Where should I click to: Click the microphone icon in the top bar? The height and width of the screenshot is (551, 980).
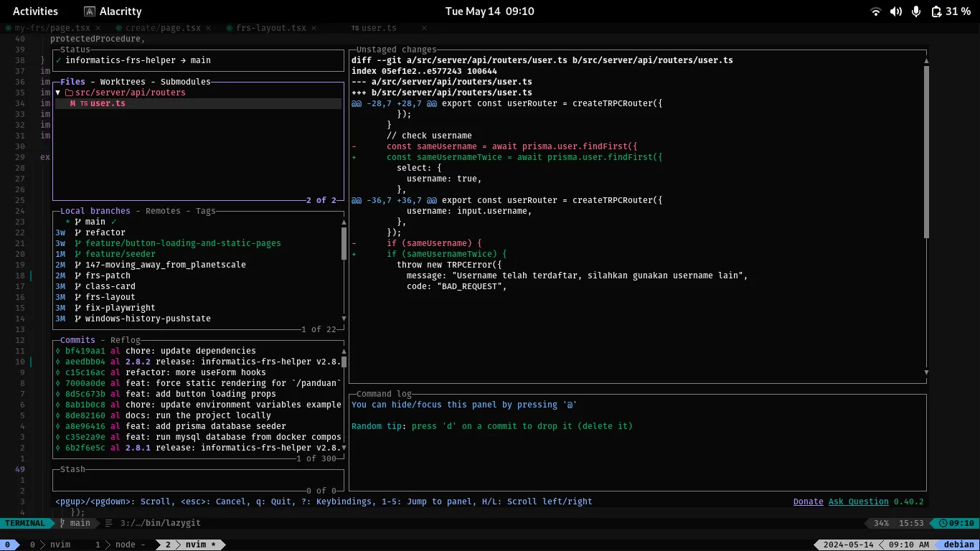point(915,11)
